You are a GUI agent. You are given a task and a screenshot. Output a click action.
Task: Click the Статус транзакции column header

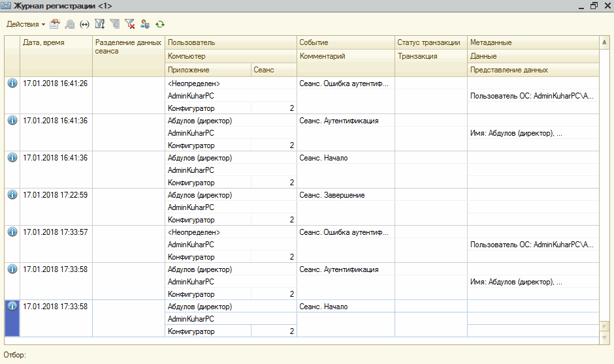pos(430,42)
